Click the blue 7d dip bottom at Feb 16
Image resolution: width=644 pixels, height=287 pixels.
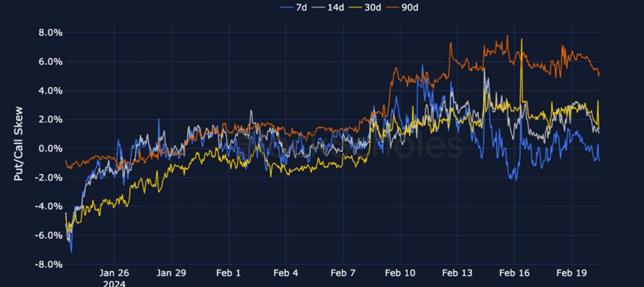click(x=516, y=180)
